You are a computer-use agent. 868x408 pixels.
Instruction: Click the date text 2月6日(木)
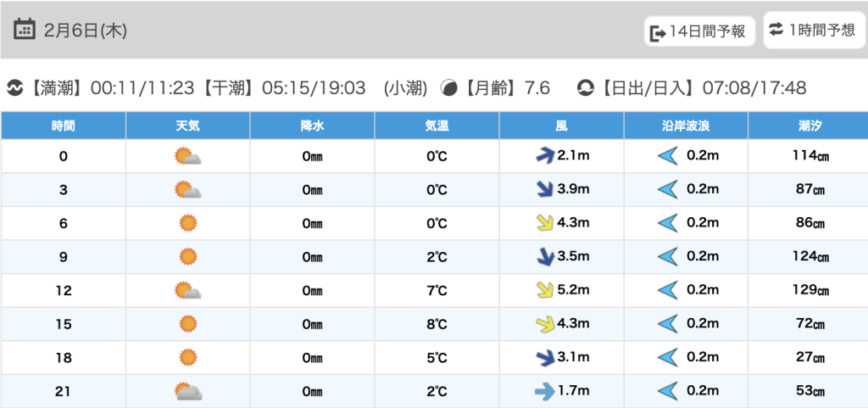pyautogui.click(x=84, y=31)
